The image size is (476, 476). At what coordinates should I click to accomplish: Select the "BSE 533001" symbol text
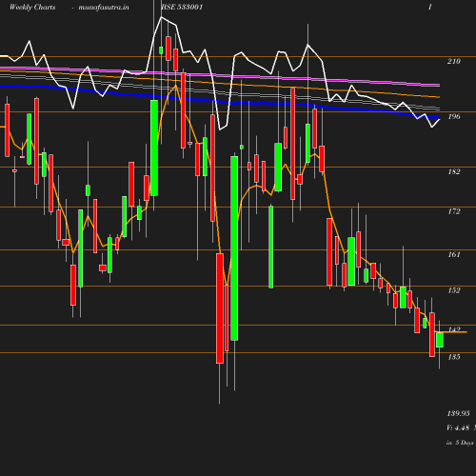(x=182, y=7)
